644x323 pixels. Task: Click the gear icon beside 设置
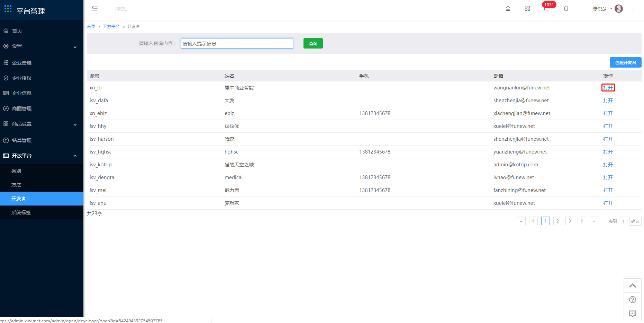click(6, 46)
